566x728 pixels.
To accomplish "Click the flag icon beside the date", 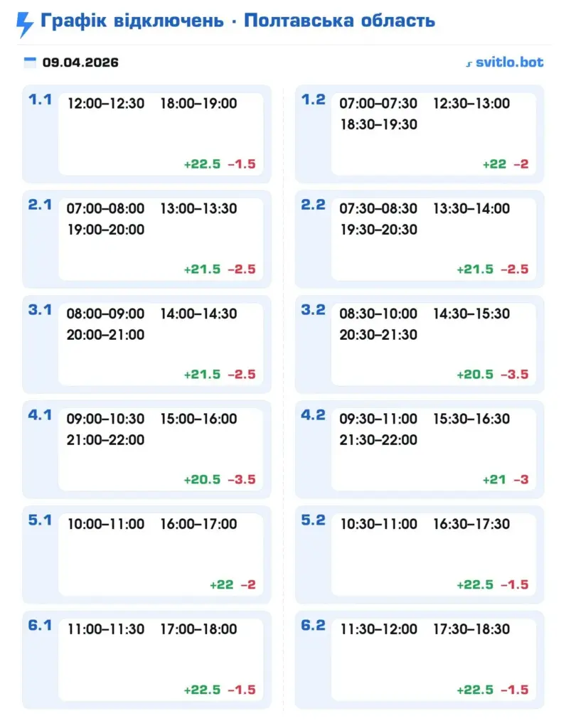I will click(30, 63).
